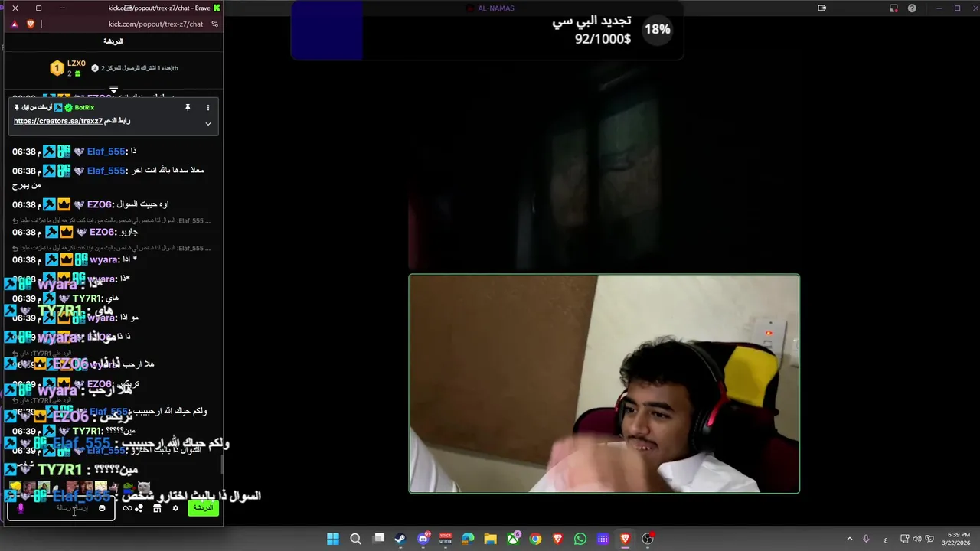Unpin the BotRix pinned message
Image resolution: width=980 pixels, height=551 pixels.
(x=188, y=108)
